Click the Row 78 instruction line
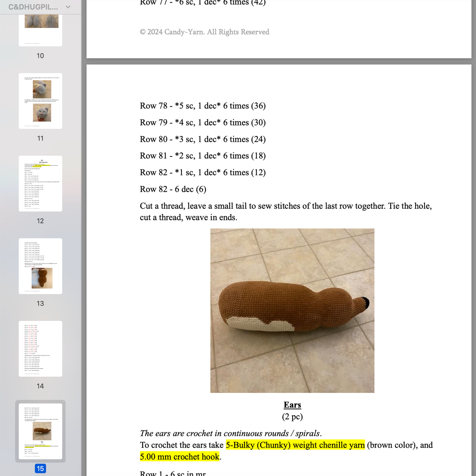Viewport: 476px width, 476px height. (203, 106)
